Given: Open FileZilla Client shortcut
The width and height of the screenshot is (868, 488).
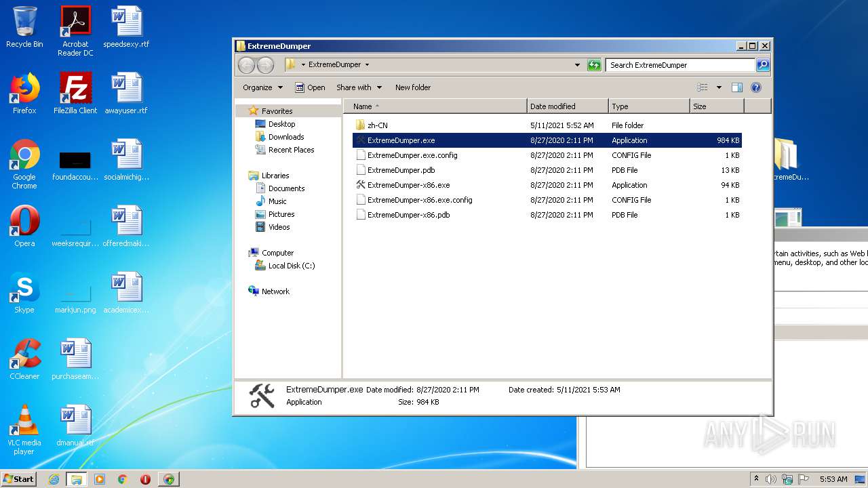Looking at the screenshot, I should [x=75, y=94].
